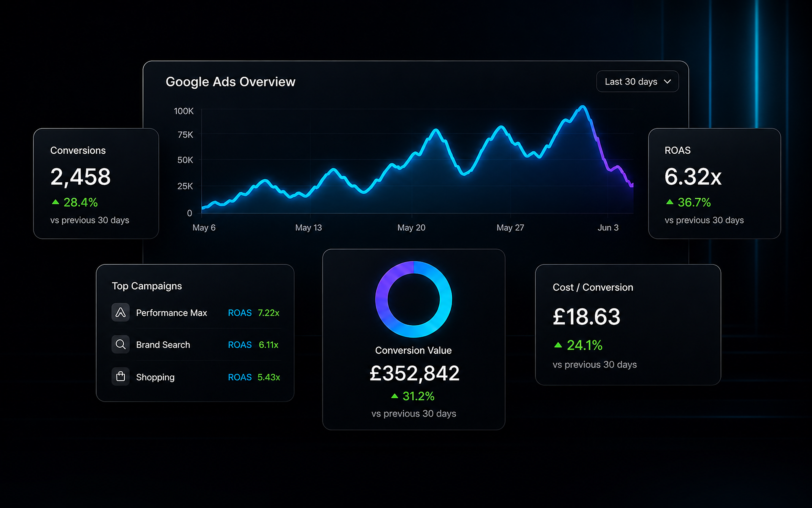Click the ROAS card title
The height and width of the screenshot is (508, 812).
tap(677, 150)
